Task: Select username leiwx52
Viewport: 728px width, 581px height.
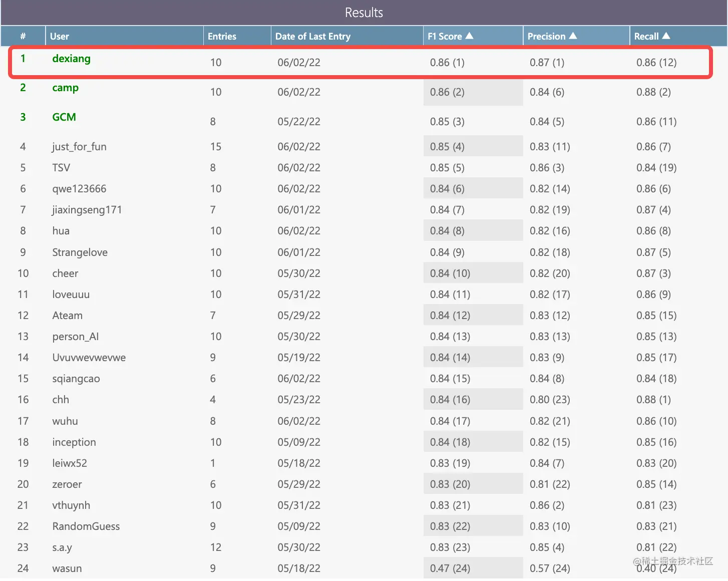Action: coord(70,463)
